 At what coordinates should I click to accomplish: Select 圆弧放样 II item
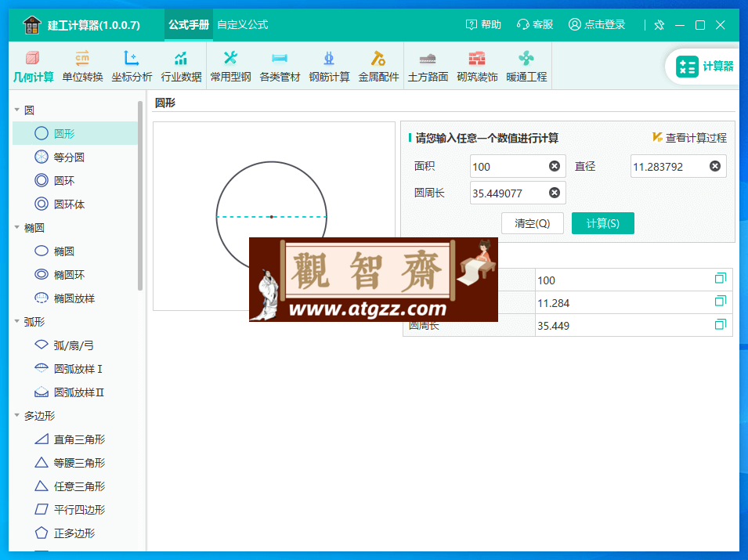(x=75, y=392)
